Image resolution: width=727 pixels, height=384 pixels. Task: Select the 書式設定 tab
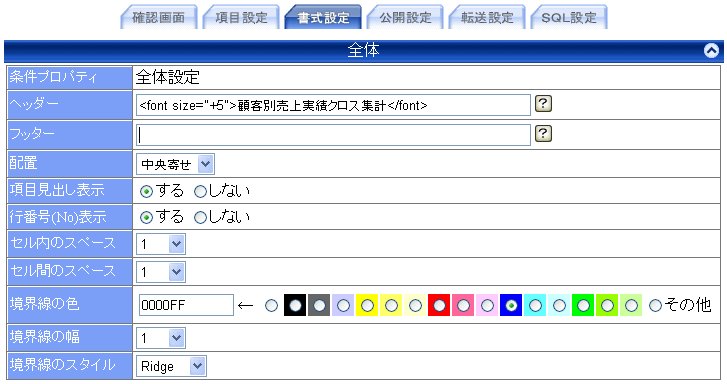(x=323, y=18)
